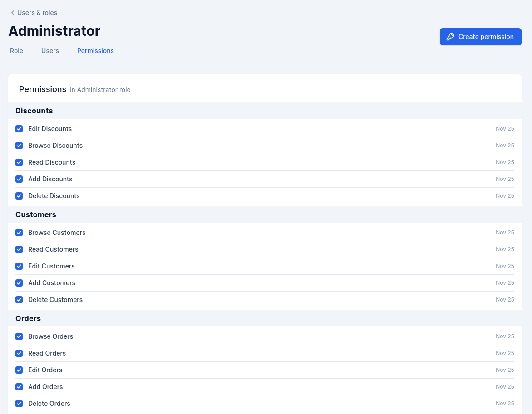Viewport: 532px width, 414px height.
Task: Click the Orders section heading
Action: coord(28,318)
